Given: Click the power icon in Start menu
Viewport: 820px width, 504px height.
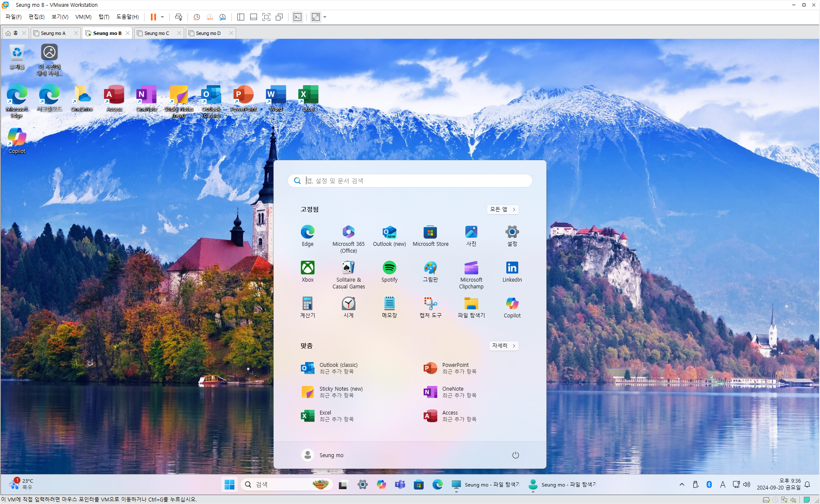Looking at the screenshot, I should [x=515, y=455].
